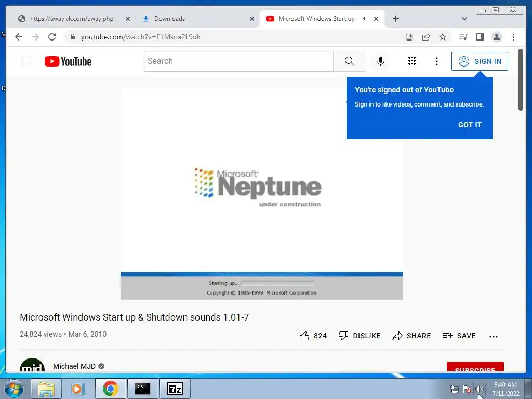Open the Michael MJD channel name
This screenshot has width=532, height=399.
(74, 366)
